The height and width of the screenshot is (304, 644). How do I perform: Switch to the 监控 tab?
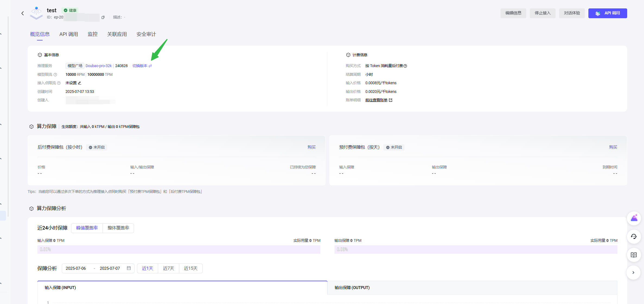tap(93, 34)
